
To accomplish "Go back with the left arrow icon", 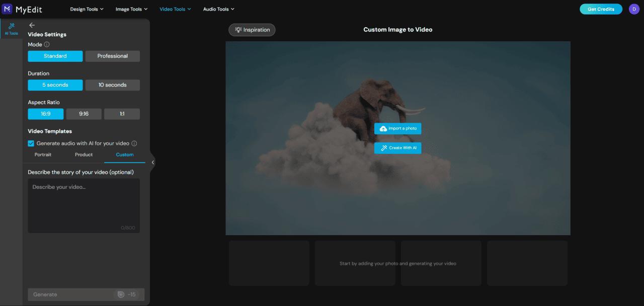I will (32, 25).
